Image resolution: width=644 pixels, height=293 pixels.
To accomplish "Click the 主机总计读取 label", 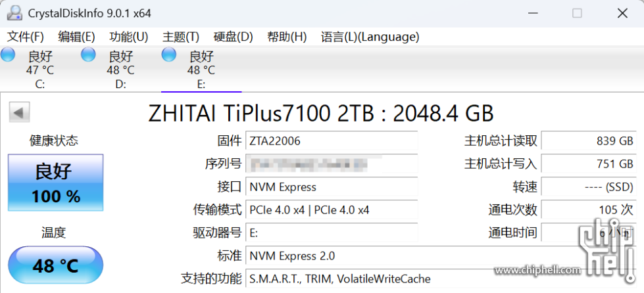I will 501,141.
